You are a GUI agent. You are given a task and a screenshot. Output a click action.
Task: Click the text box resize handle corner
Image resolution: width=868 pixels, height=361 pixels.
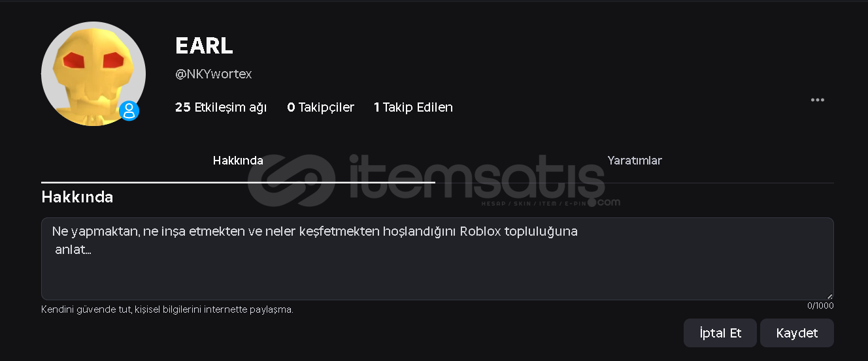829,296
